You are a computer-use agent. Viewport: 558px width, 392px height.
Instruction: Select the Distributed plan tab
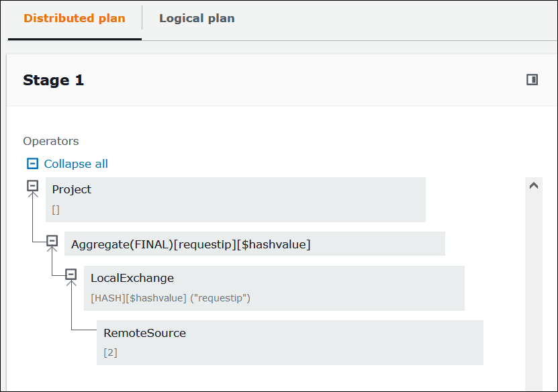[x=74, y=18]
